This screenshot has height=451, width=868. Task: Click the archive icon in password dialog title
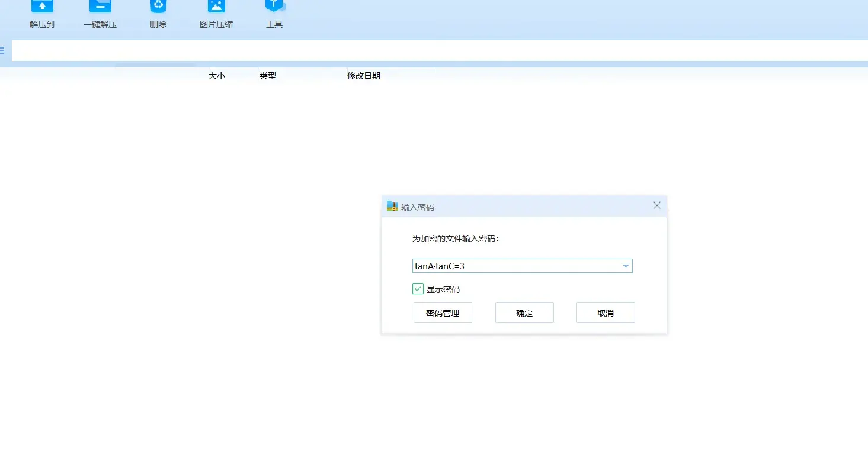pyautogui.click(x=392, y=206)
